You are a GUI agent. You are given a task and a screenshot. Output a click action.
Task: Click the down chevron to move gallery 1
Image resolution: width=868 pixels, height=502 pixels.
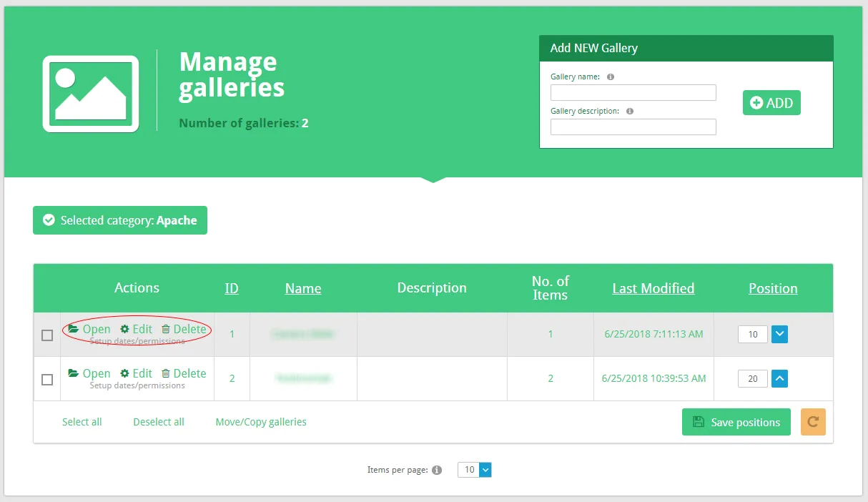coord(779,334)
